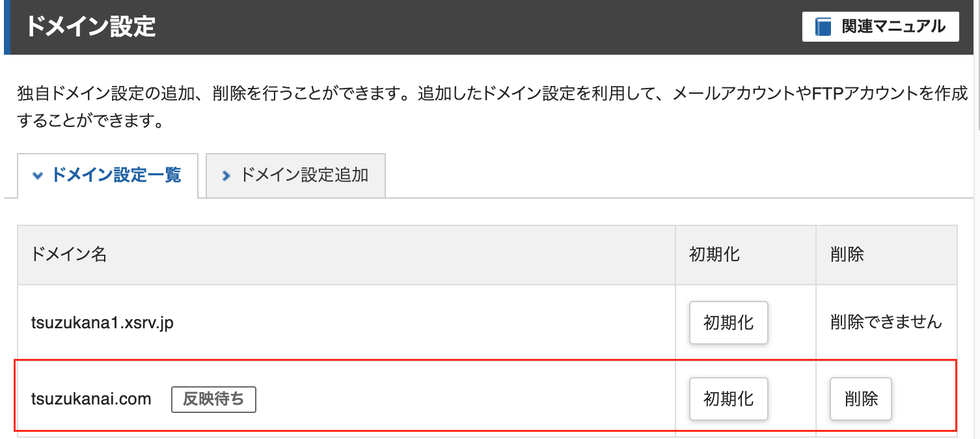Click the blue book icon beside 関連マニュアル

tap(824, 27)
